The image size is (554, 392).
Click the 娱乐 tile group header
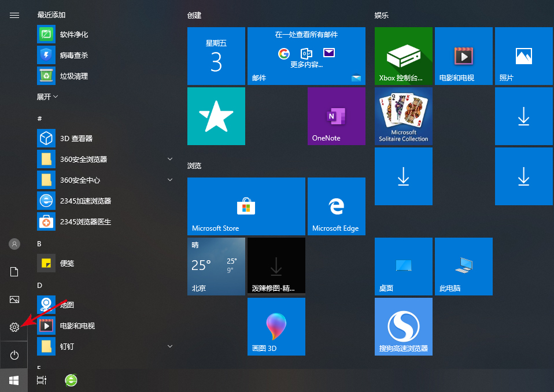pyautogui.click(x=382, y=15)
